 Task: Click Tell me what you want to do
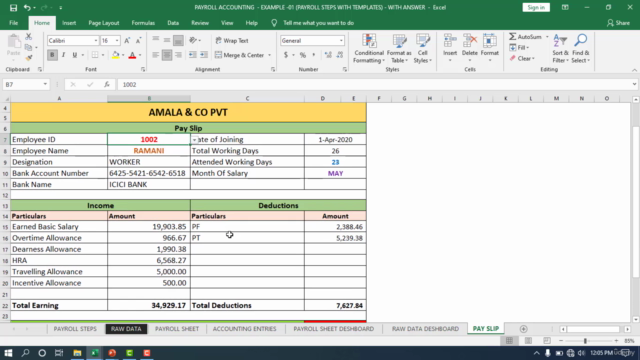[318, 23]
